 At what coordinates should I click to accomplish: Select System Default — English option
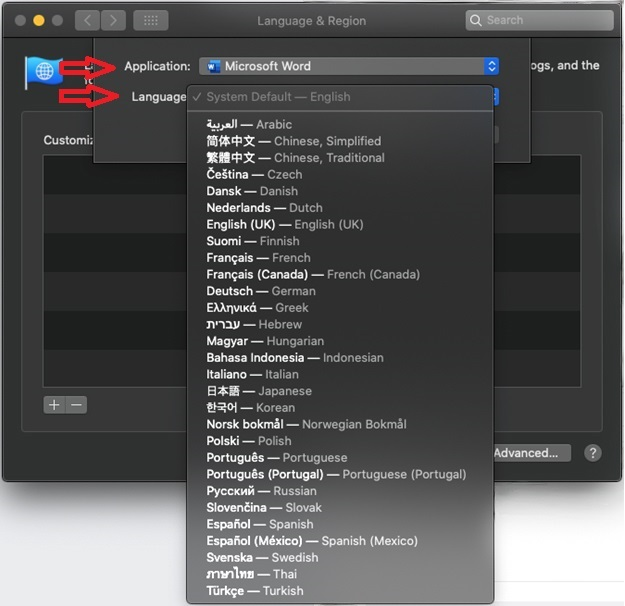tap(278, 97)
